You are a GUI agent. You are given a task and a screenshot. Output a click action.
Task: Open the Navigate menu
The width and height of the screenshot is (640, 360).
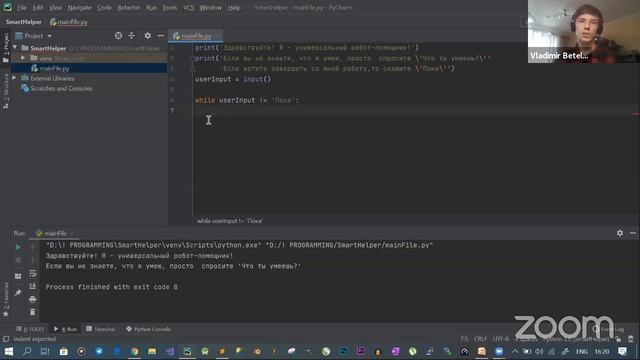79,7
